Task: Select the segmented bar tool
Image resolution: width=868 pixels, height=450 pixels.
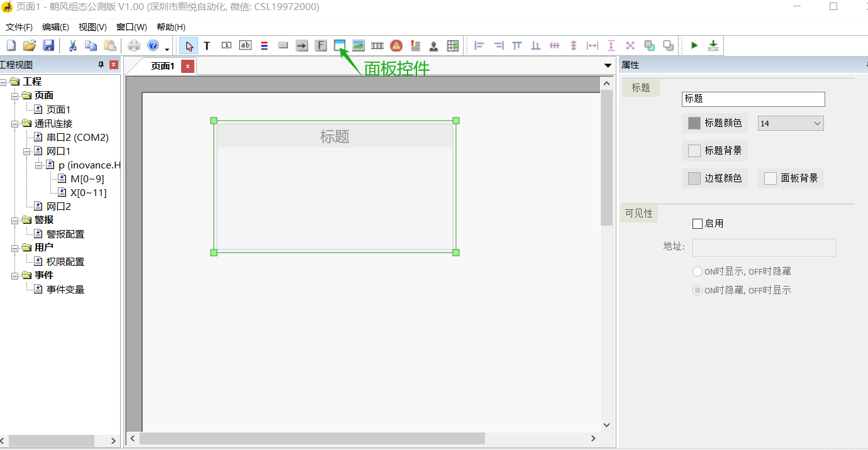Action: point(377,45)
